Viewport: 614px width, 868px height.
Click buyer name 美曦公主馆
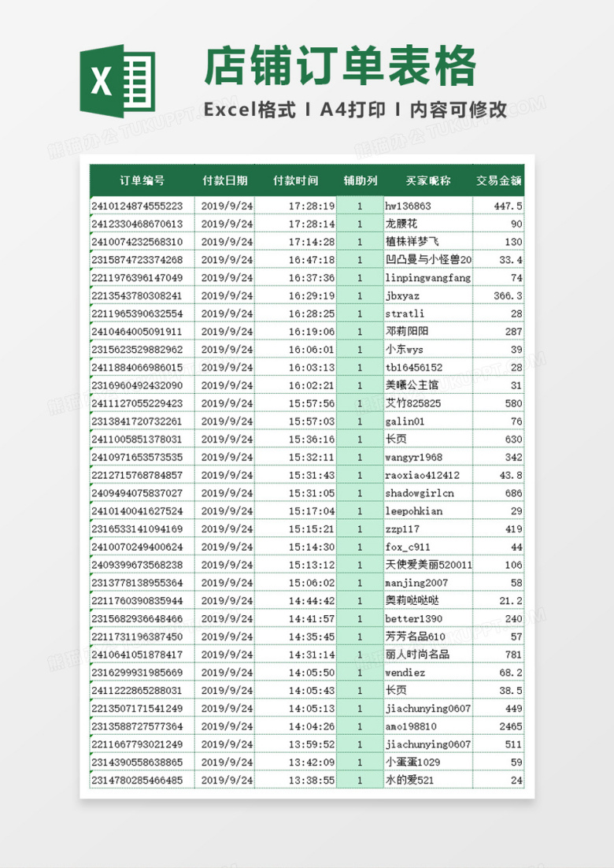(x=412, y=385)
